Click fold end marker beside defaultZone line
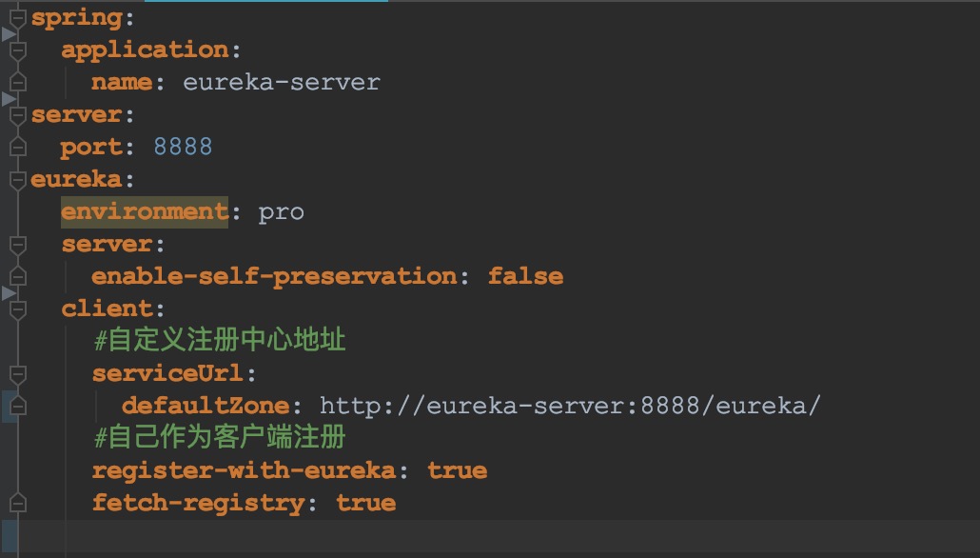980x558 pixels. click(17, 406)
